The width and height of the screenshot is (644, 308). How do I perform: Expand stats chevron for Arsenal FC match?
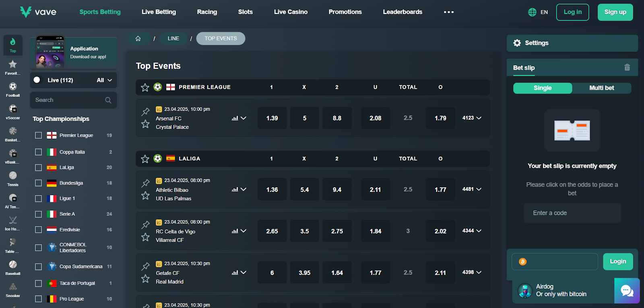243,118
